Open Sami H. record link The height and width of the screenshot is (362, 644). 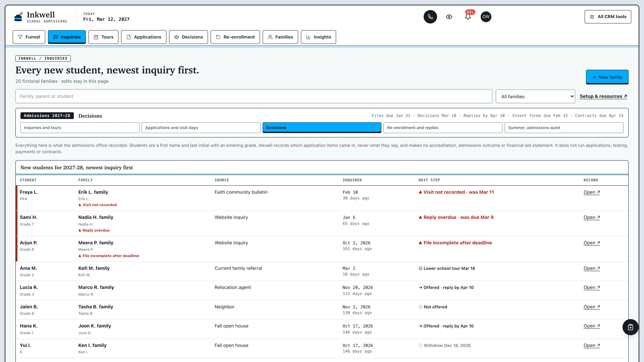(x=592, y=217)
